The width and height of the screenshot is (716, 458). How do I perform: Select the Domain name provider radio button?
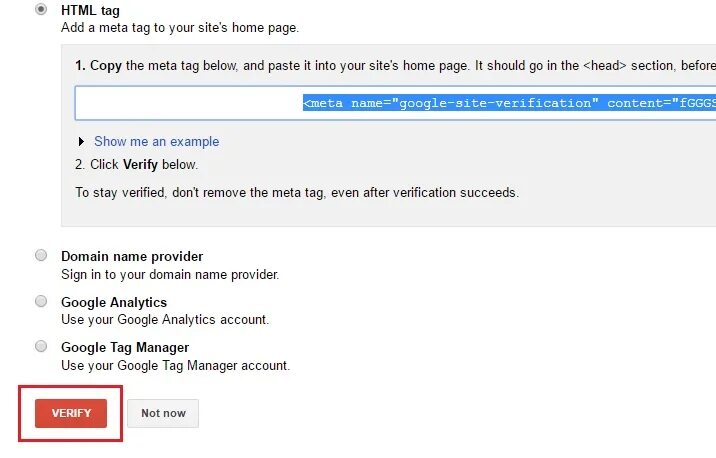(x=41, y=256)
